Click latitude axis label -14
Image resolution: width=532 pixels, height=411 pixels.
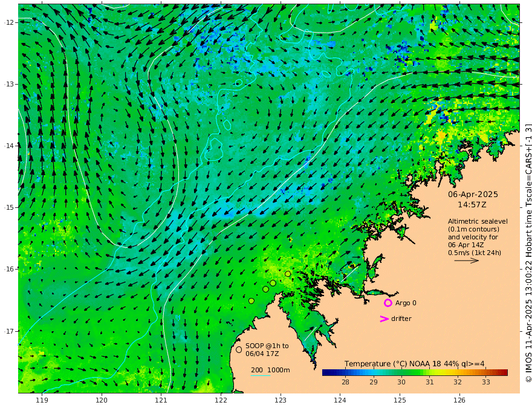9,146
